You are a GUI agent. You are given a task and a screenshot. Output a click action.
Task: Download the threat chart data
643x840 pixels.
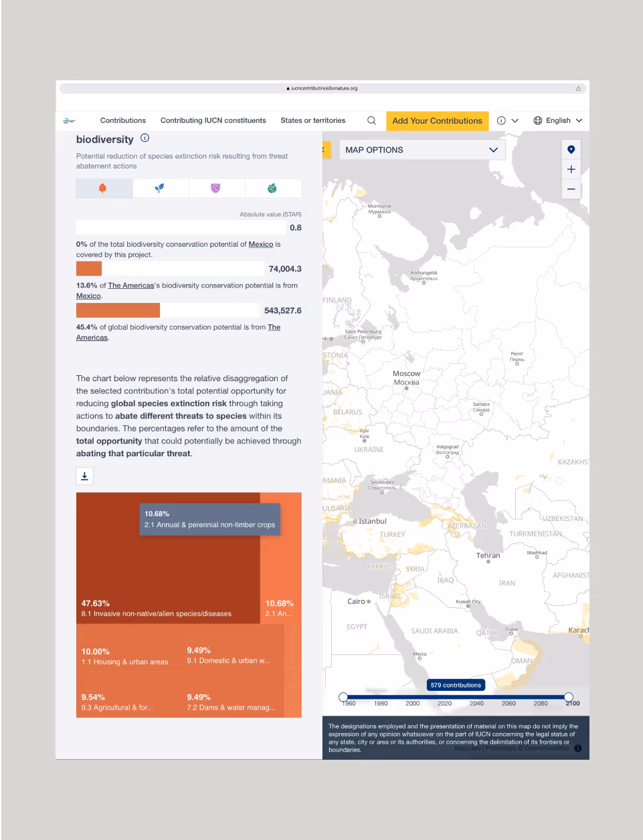pos(85,476)
